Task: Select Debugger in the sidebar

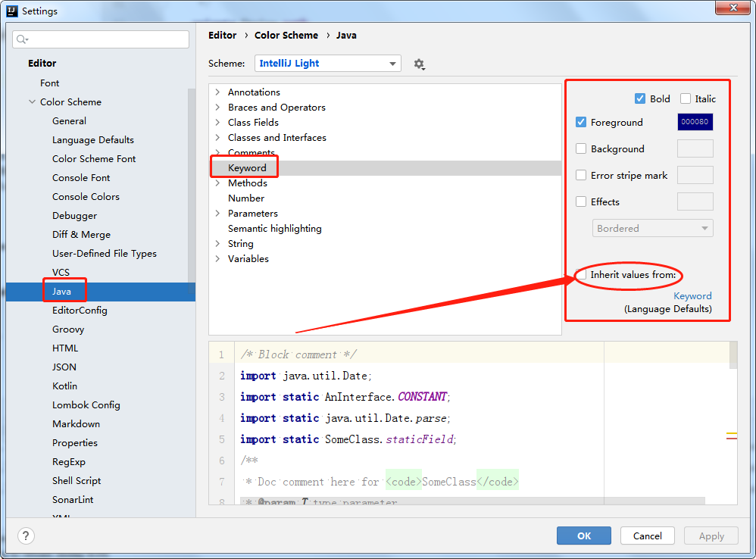Action: 75,215
